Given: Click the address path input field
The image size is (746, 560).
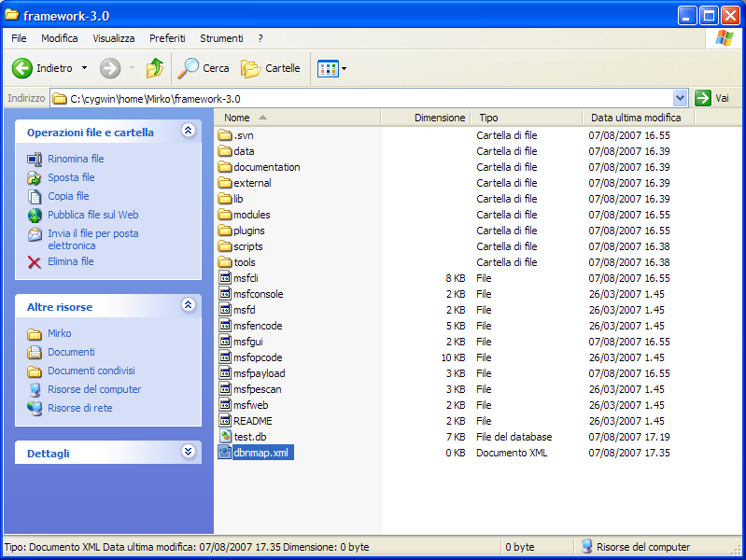Looking at the screenshot, I should tap(369, 99).
